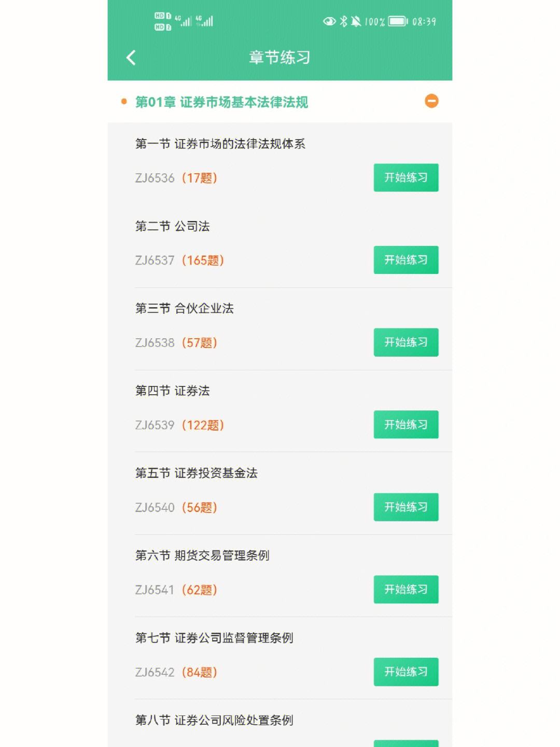Select chapter title 第01章 证券市场基本法律法规
Viewport: 560px width, 747px height.
[x=221, y=102]
